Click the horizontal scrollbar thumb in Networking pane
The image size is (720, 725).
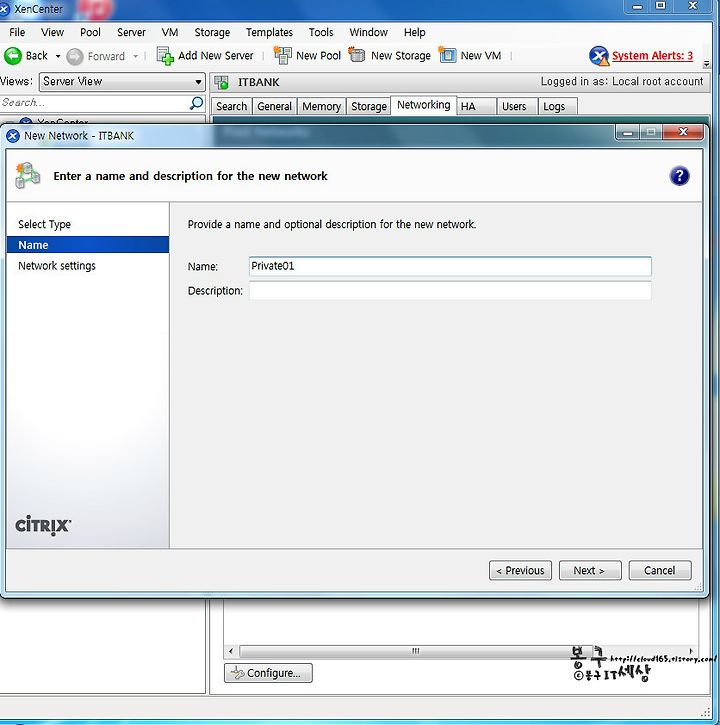(x=414, y=651)
